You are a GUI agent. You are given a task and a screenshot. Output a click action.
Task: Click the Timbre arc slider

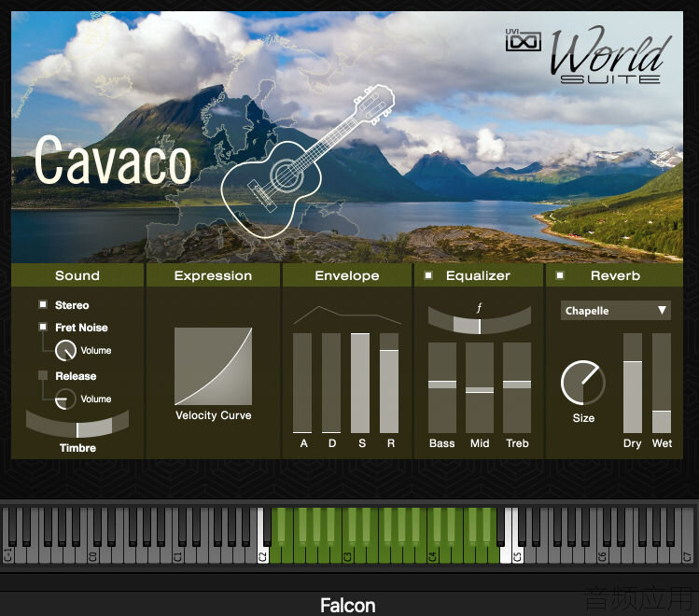77,425
